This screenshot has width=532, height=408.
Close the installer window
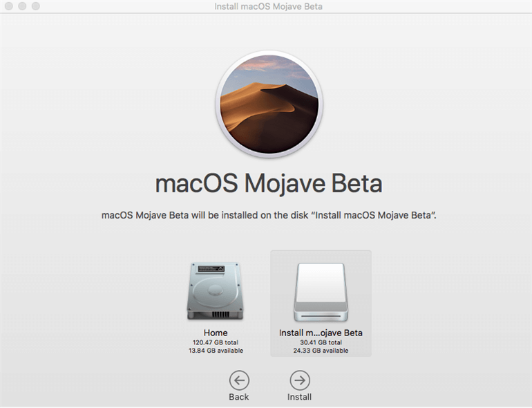9,6
